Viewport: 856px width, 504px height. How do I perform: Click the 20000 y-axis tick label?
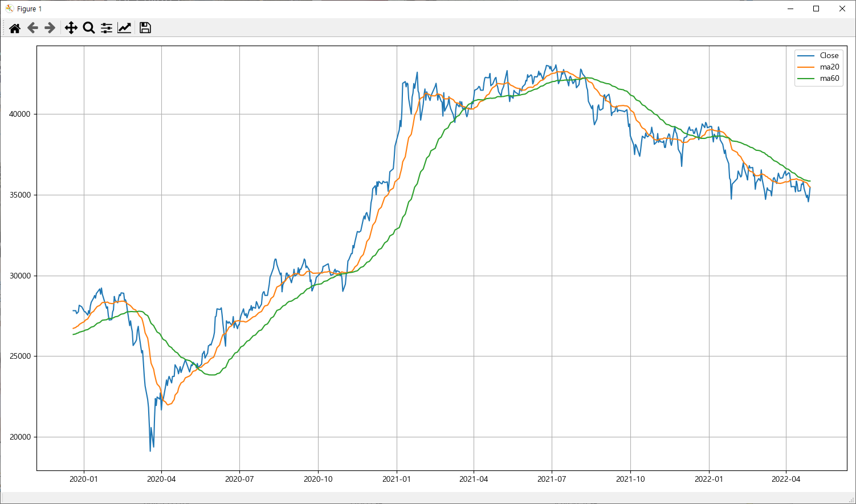pyautogui.click(x=20, y=437)
